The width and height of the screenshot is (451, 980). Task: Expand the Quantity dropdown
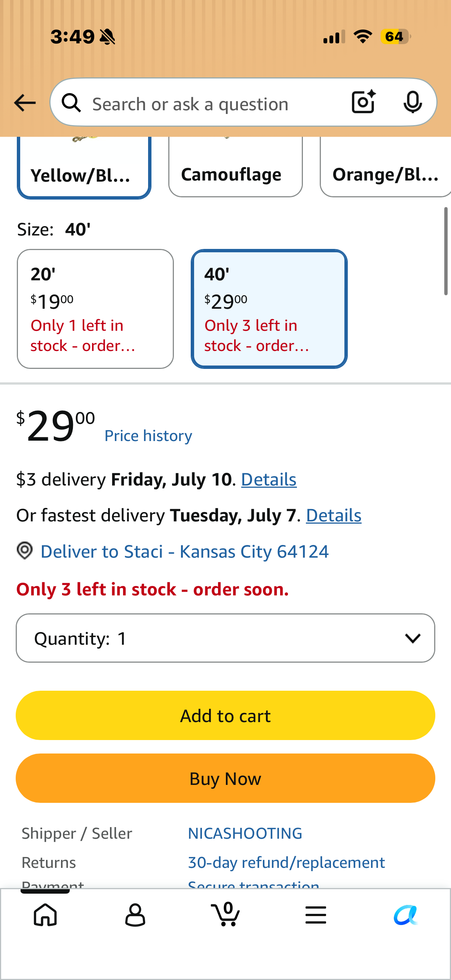pyautogui.click(x=225, y=638)
